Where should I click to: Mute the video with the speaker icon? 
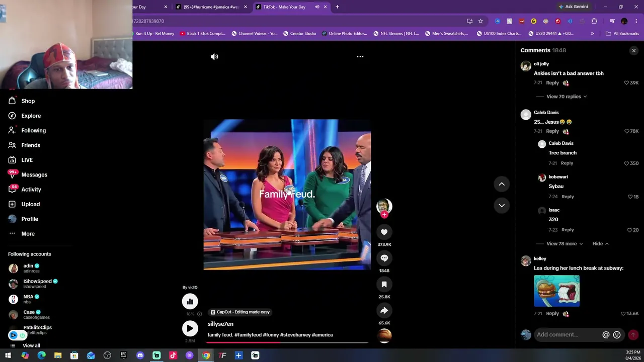coord(214,57)
